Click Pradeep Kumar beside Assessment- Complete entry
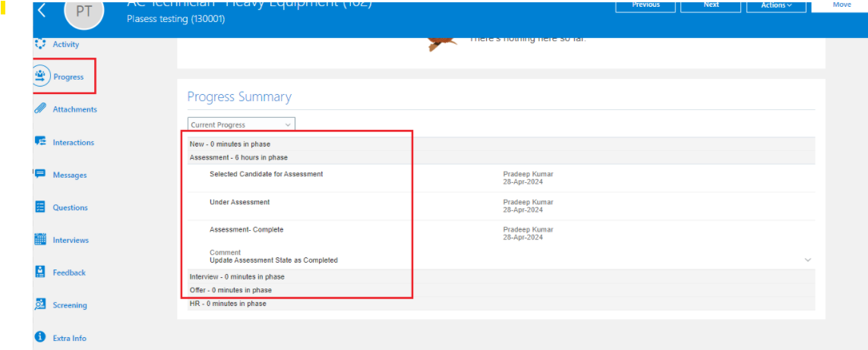The image size is (868, 350). click(528, 229)
